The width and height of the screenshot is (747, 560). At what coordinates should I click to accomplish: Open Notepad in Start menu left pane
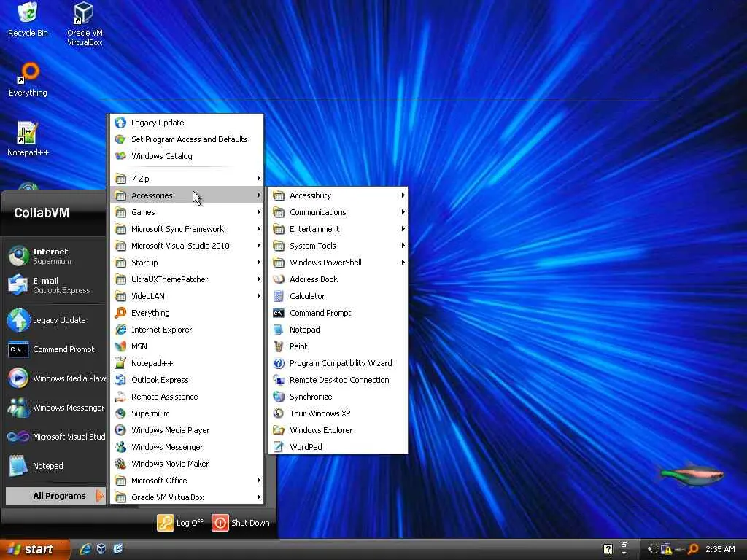(x=55, y=466)
